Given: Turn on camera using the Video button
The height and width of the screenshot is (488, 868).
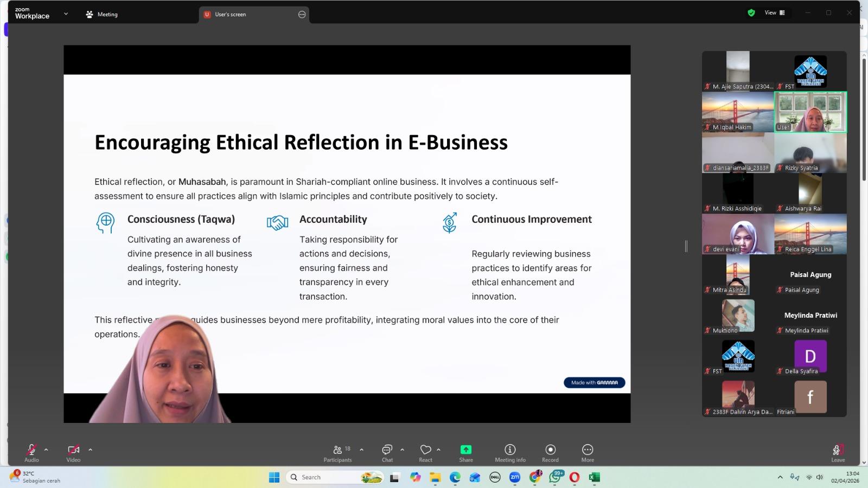Looking at the screenshot, I should pos(73,453).
